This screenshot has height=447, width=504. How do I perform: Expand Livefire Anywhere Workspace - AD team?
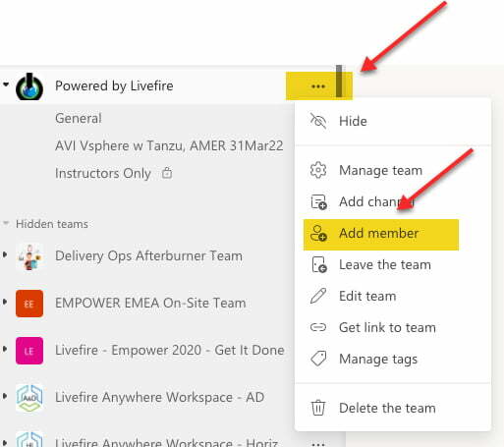click(5, 396)
